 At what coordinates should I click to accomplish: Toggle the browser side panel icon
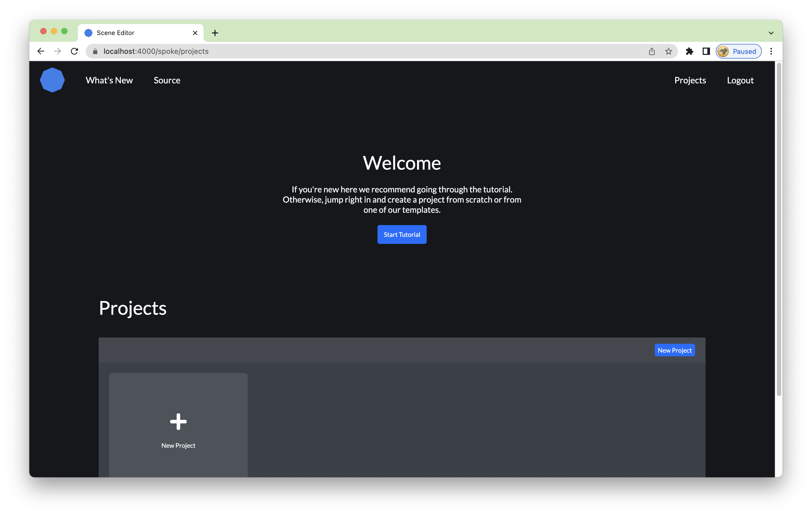point(706,51)
